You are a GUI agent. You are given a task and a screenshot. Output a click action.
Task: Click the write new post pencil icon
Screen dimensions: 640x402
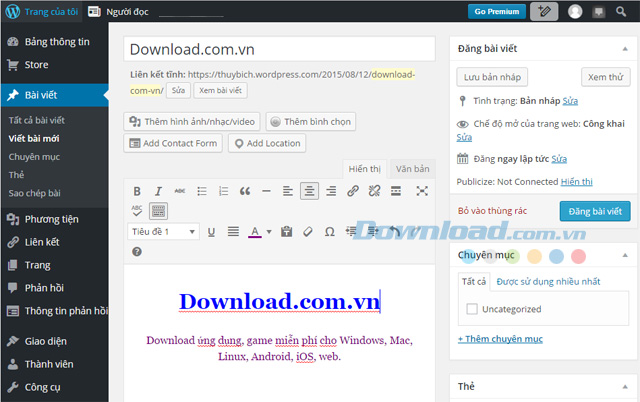point(544,11)
